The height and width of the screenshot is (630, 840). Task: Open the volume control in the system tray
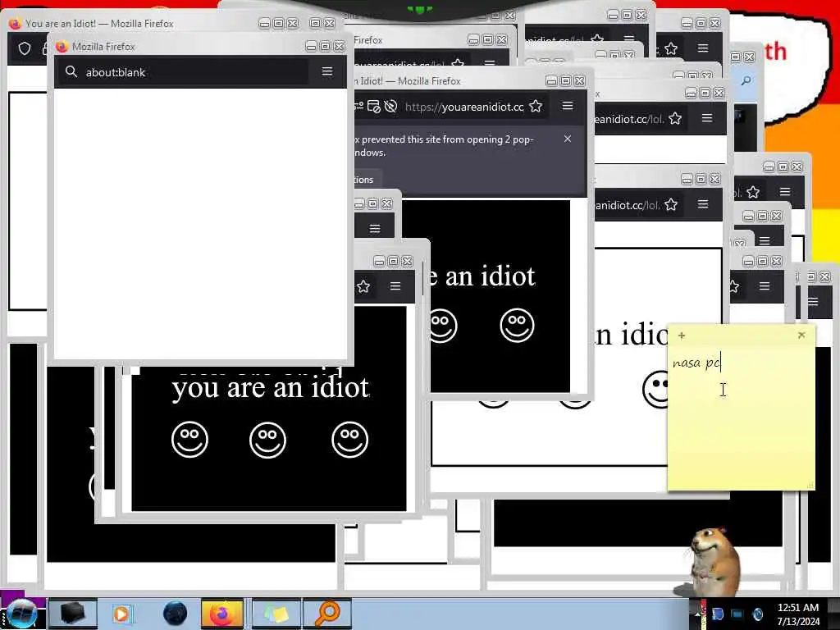point(758,614)
